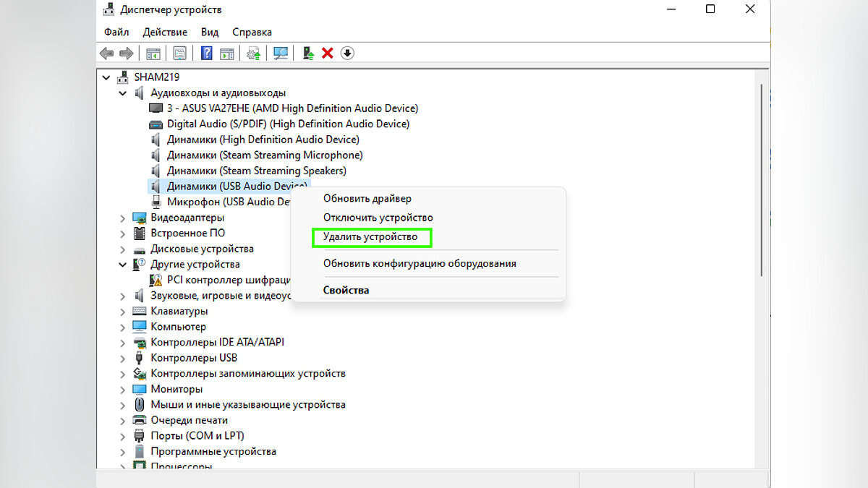Click the Update driver gear icon
Image resolution: width=868 pixels, height=488 pixels.
pyautogui.click(x=254, y=53)
